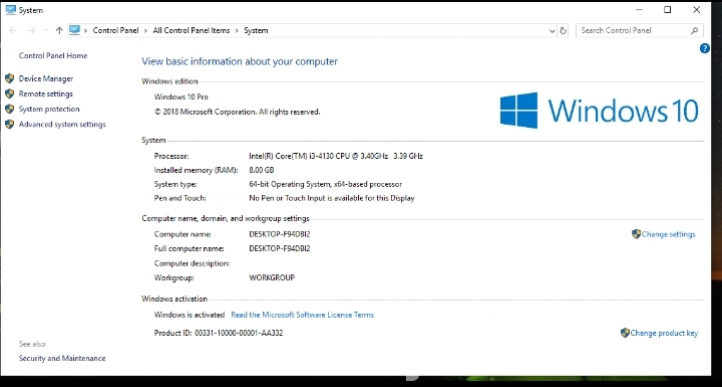This screenshot has height=387, width=722.
Task: Expand chevron after Control Panel breadcrumb
Action: click(x=146, y=31)
